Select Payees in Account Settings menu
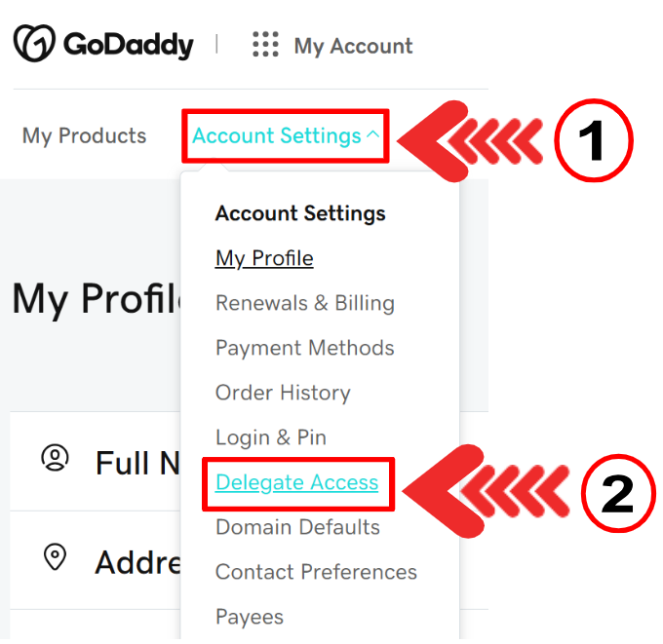Image resolution: width=663 pixels, height=644 pixels. coord(250,617)
